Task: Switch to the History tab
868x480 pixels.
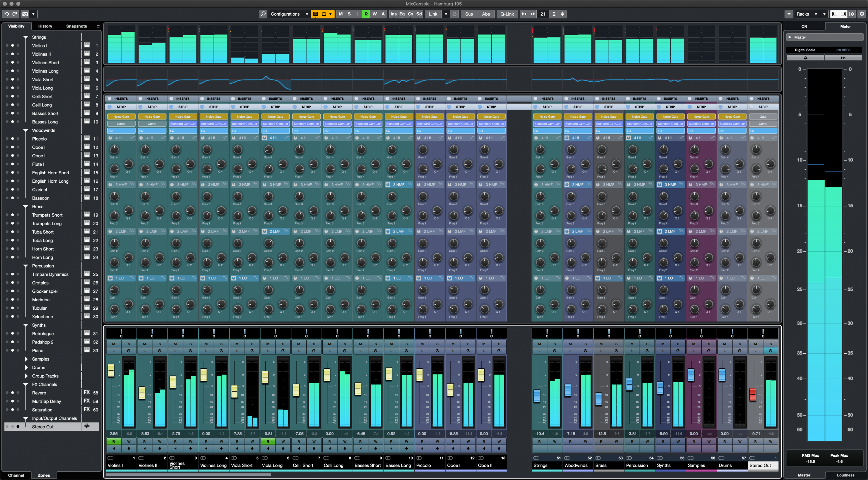Action: [x=46, y=25]
